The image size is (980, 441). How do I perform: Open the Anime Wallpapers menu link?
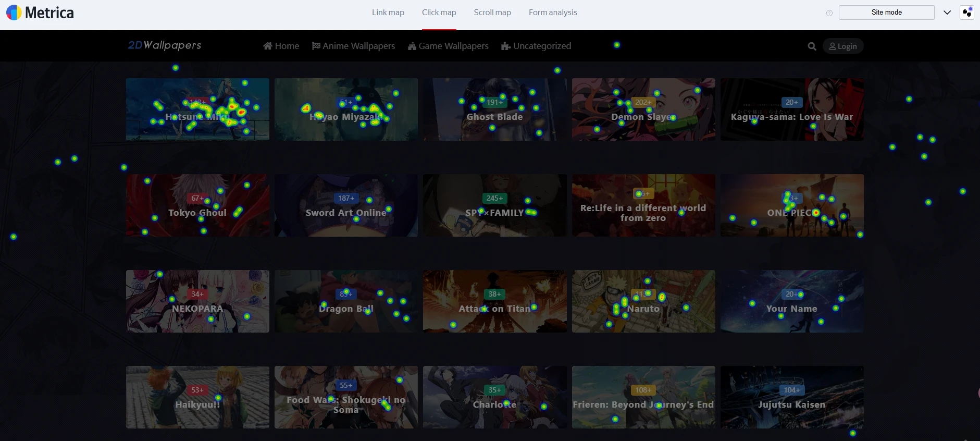click(x=353, y=46)
